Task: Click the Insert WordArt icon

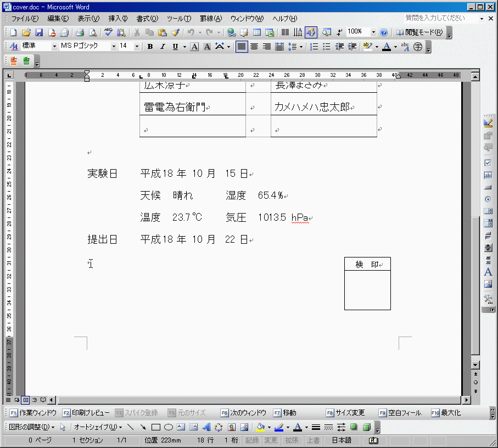Action: coord(206,427)
